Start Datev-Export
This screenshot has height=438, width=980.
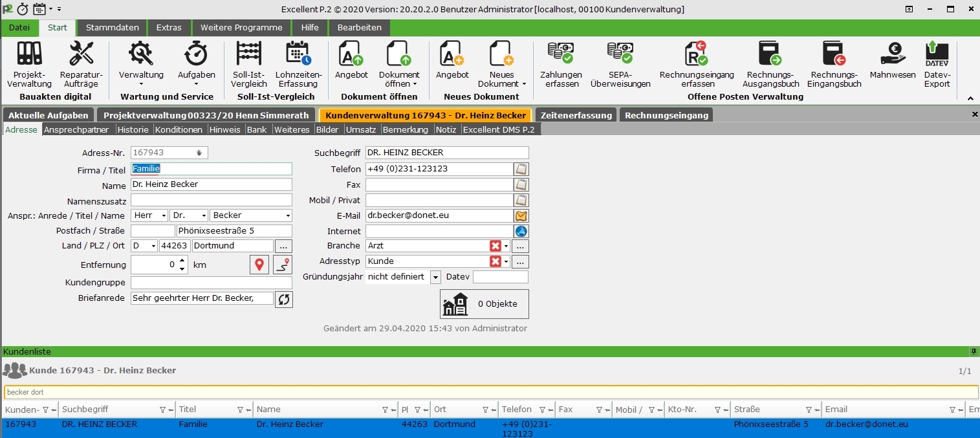937,64
